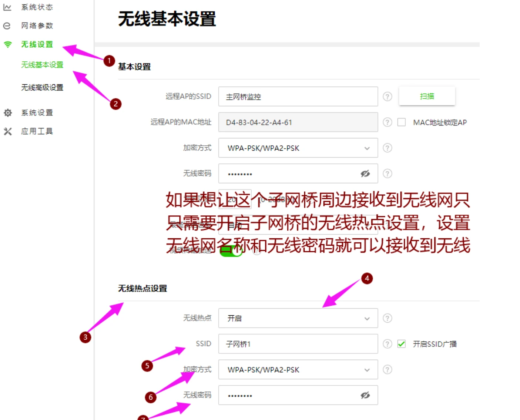520x420 pixels.
Task: Reveal the hotspot wireless password via eye icon
Action: [365, 395]
